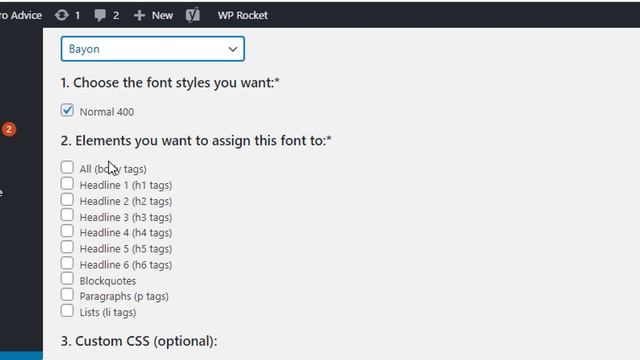Click the updates count 1 in admin bar
This screenshot has height=360, width=640.
pyautogui.click(x=77, y=16)
